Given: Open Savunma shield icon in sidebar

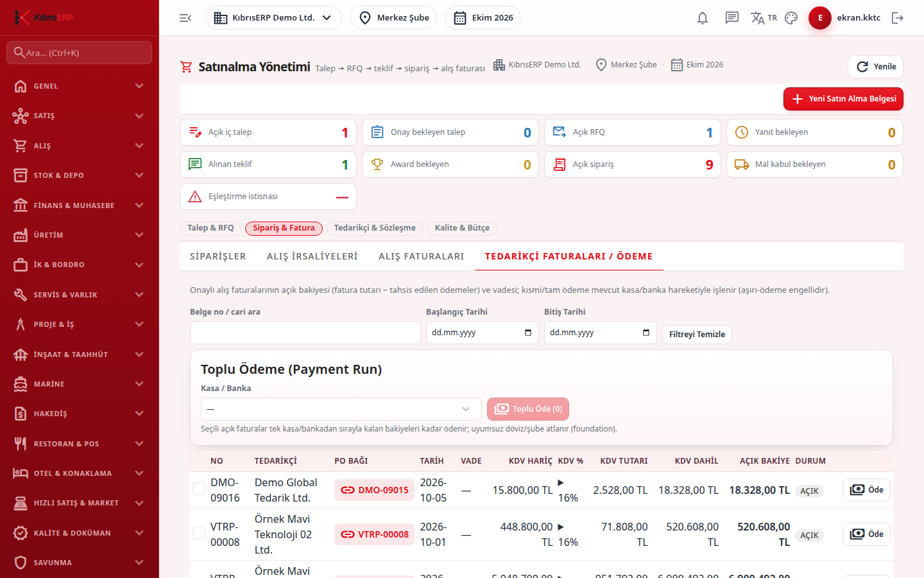Looking at the screenshot, I should [x=21, y=563].
